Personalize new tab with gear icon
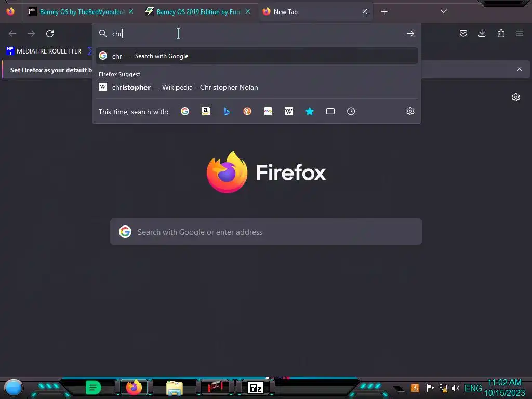532x399 pixels. click(516, 97)
